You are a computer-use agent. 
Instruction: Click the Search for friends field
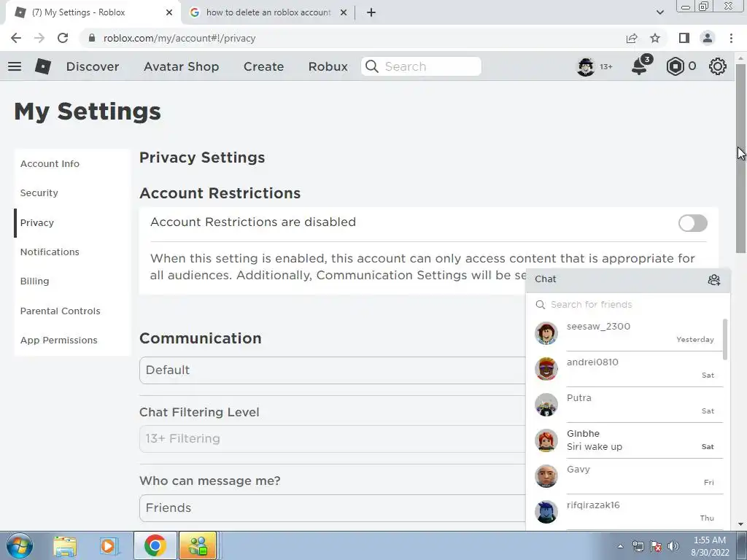point(627,305)
